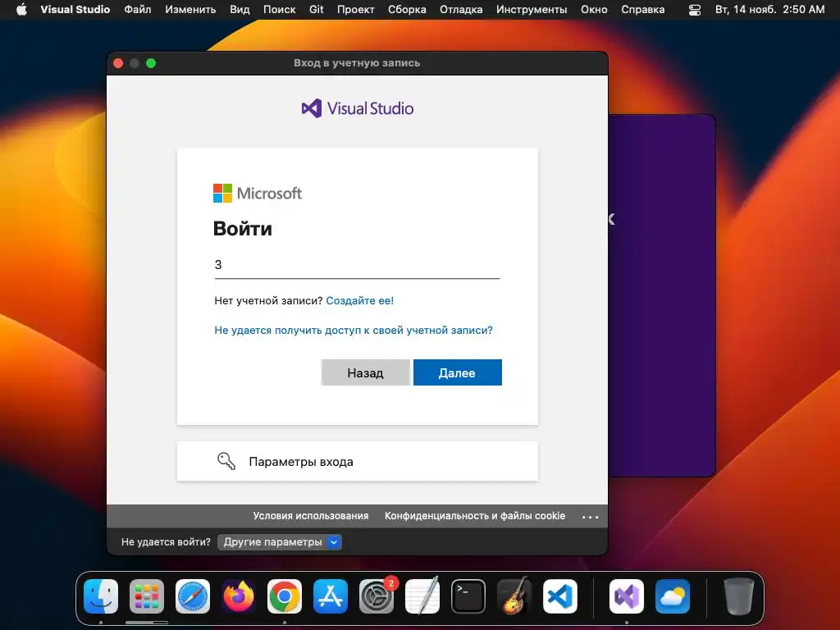Open Control Center in menu bar
This screenshot has height=630, width=840.
(x=695, y=10)
